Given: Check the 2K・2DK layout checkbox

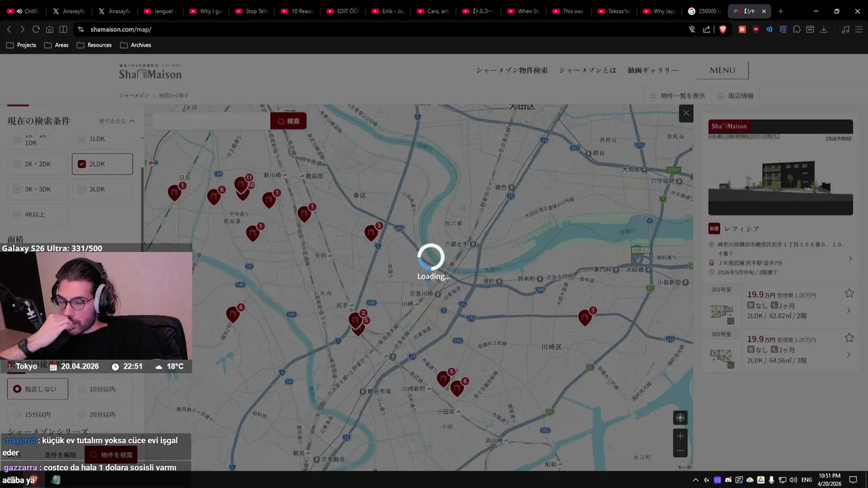Looking at the screenshot, I should pyautogui.click(x=18, y=164).
